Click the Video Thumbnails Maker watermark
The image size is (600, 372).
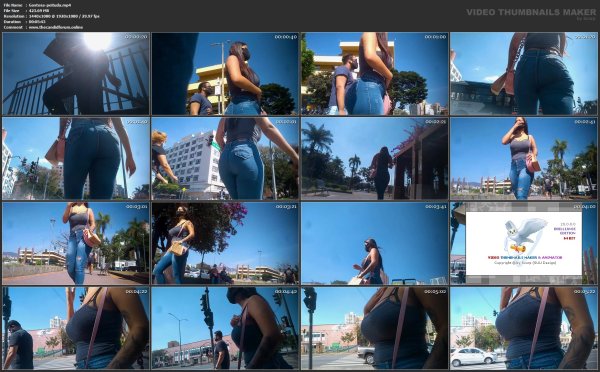click(531, 13)
